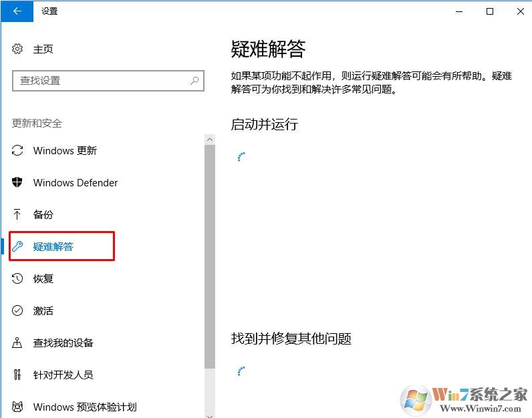Close the Settings window
The width and height of the screenshot is (532, 418).
[x=520, y=11]
